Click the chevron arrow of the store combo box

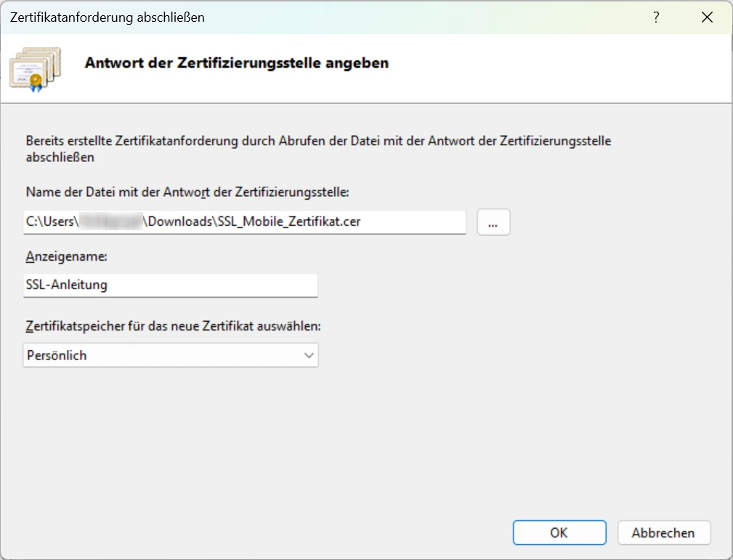309,355
